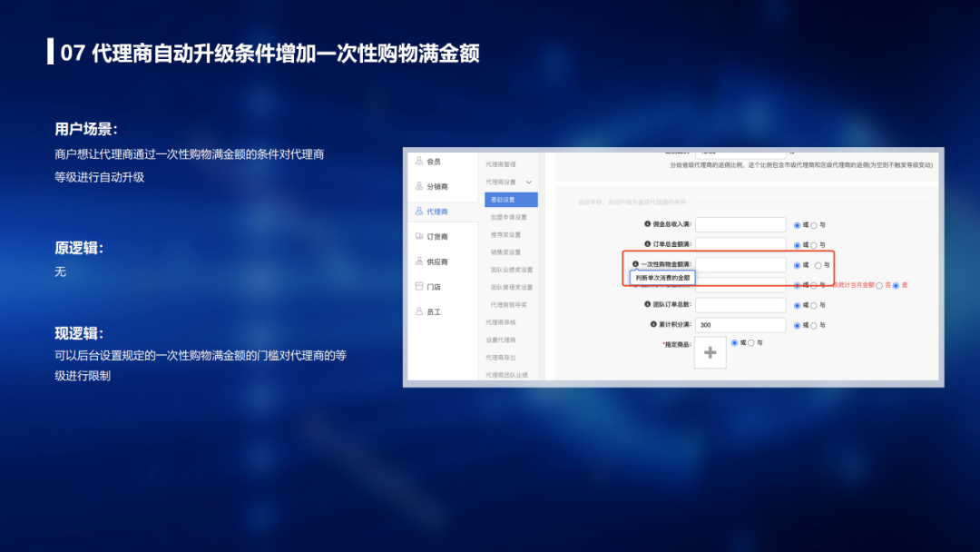Choose 与 radio for 累计积分满
Image resolution: width=980 pixels, height=552 pixels.
(x=813, y=325)
